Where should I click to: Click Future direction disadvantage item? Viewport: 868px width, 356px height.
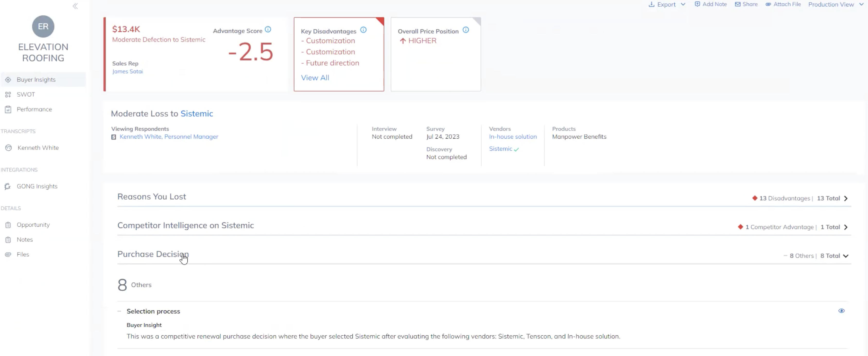tap(332, 63)
